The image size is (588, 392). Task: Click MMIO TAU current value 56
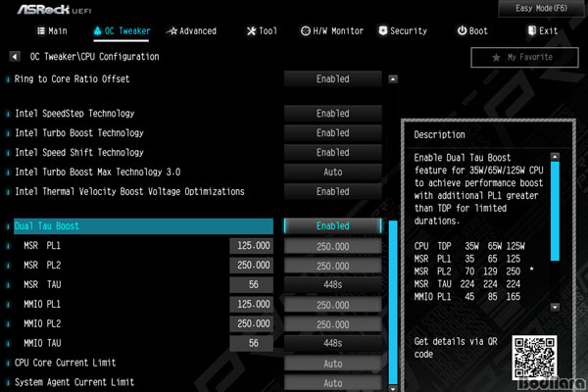(252, 343)
